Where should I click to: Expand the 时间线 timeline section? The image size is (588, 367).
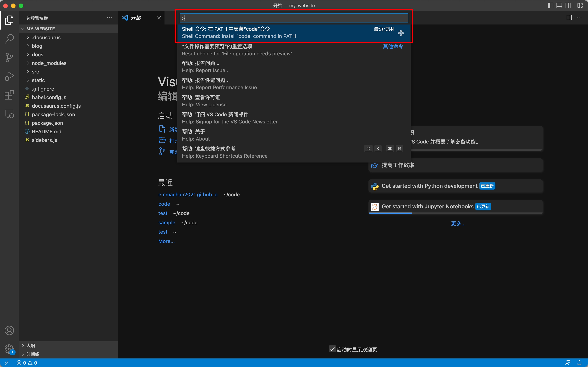click(68, 354)
